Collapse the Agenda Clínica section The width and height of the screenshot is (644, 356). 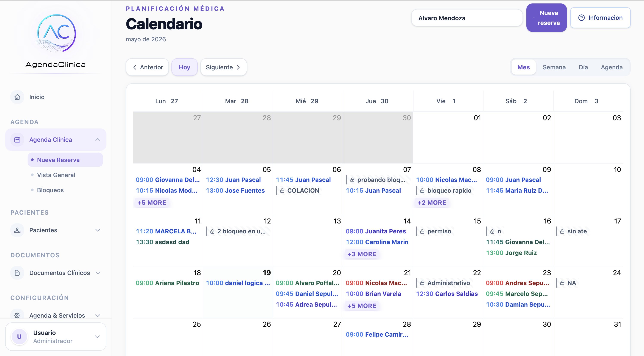point(98,140)
